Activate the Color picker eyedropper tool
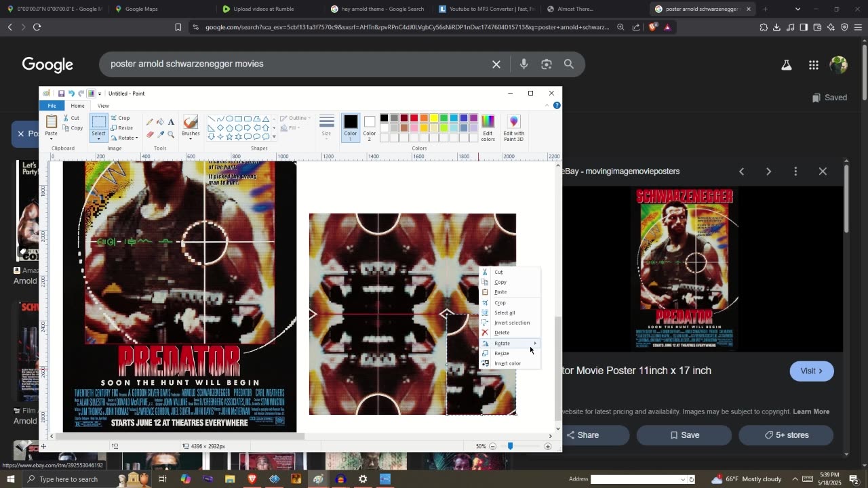 160,134
